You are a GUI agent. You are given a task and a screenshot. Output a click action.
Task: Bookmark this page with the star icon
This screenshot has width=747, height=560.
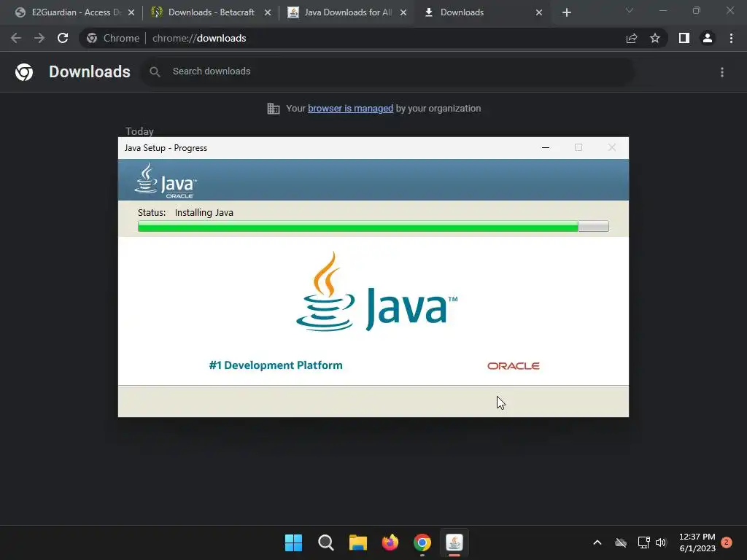click(655, 38)
